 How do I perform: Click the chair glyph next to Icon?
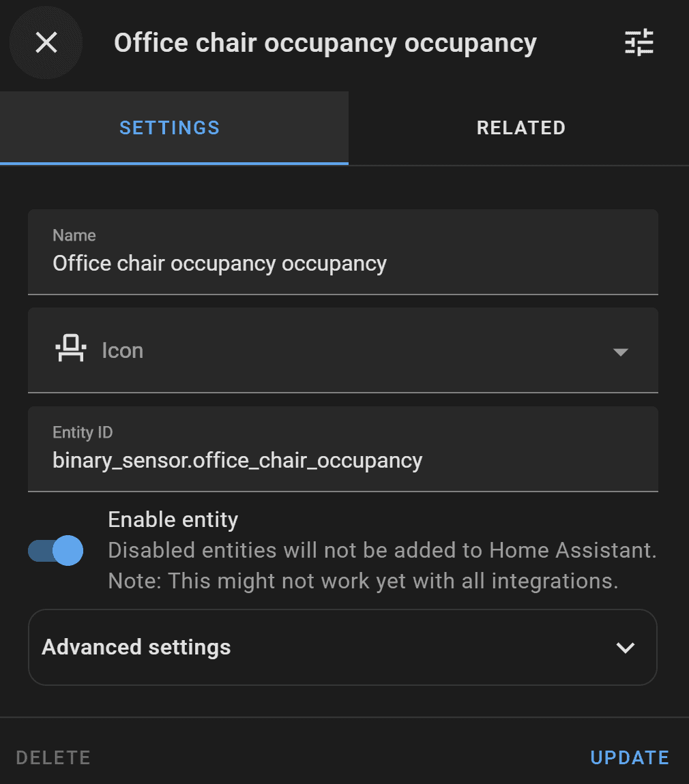point(70,350)
